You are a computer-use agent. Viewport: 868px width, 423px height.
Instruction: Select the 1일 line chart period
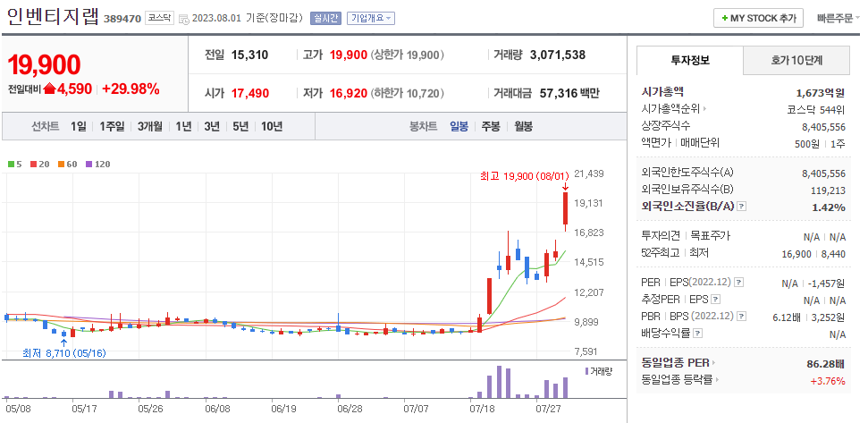pos(79,126)
